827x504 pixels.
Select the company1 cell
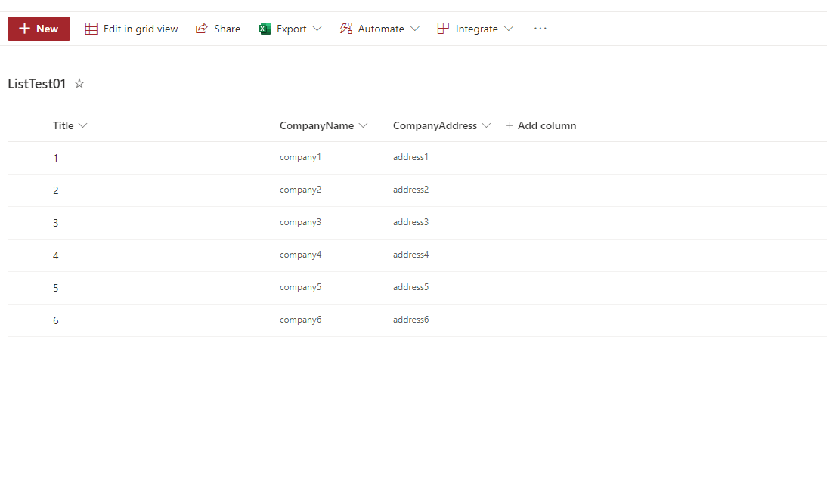(x=300, y=157)
